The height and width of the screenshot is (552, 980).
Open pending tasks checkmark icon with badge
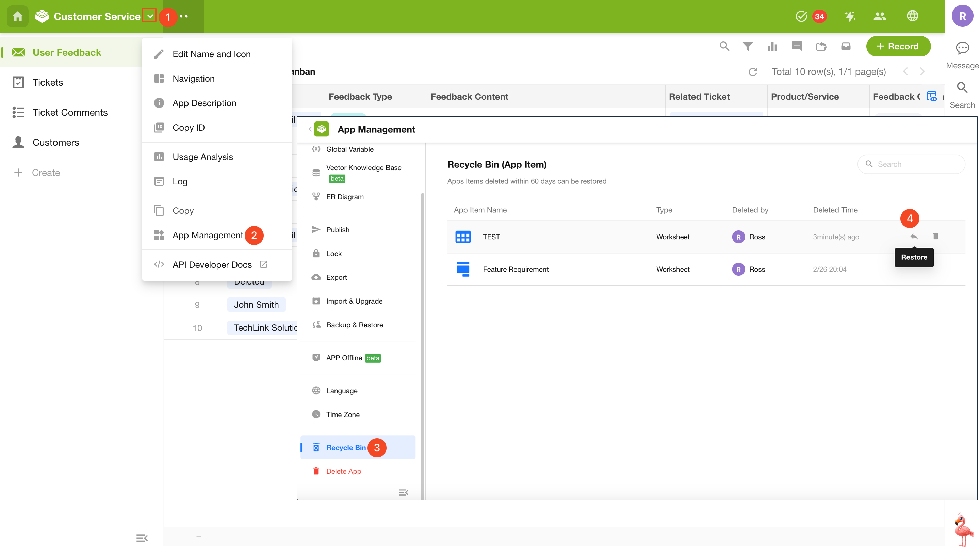click(x=801, y=16)
